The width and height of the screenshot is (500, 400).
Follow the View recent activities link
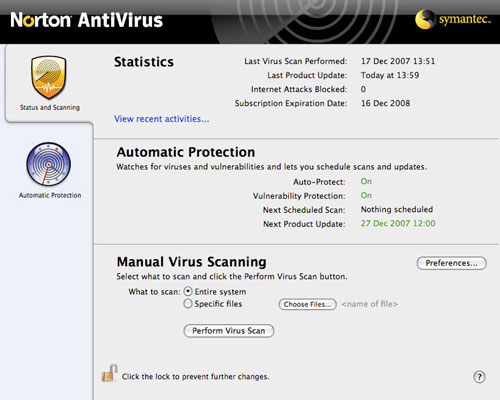(x=162, y=119)
